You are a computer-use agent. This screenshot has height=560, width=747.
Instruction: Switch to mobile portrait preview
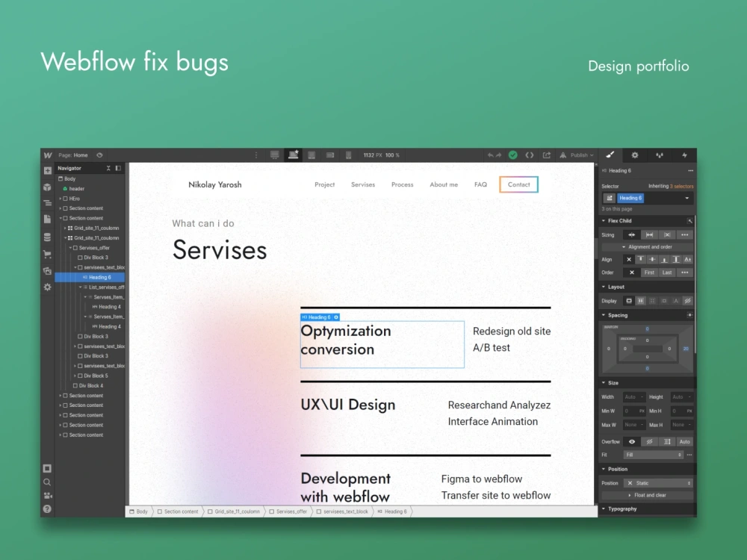click(x=347, y=155)
